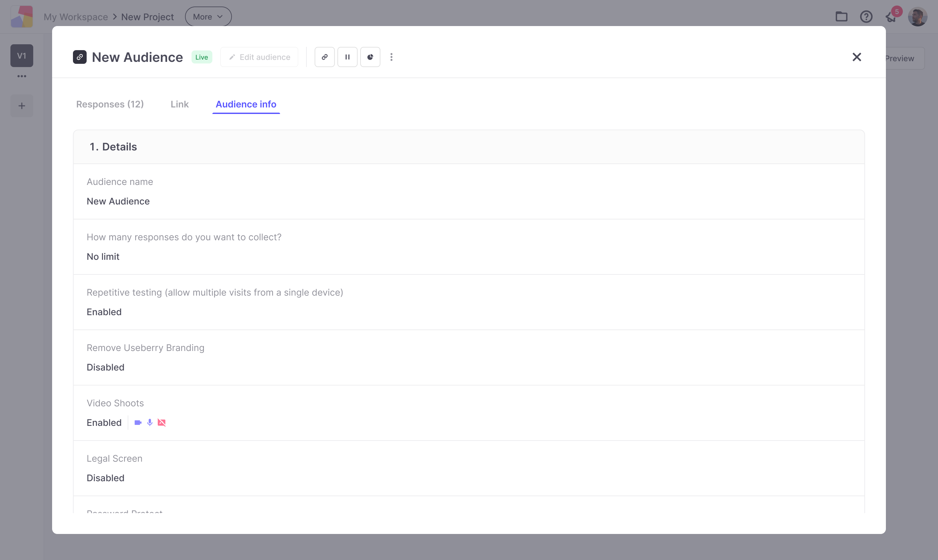Click the audience link-type icon beside the title
The height and width of the screenshot is (560, 938).
click(x=80, y=57)
